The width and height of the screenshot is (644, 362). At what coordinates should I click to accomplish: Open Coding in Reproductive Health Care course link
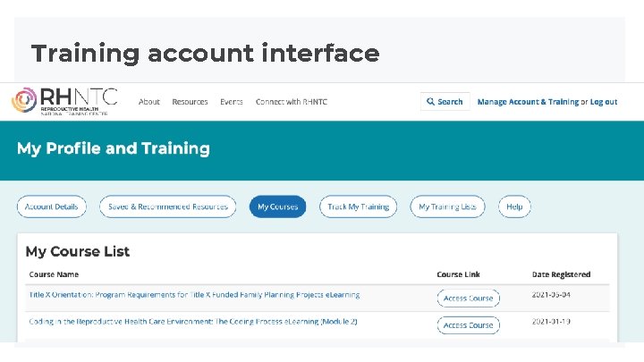point(193,322)
